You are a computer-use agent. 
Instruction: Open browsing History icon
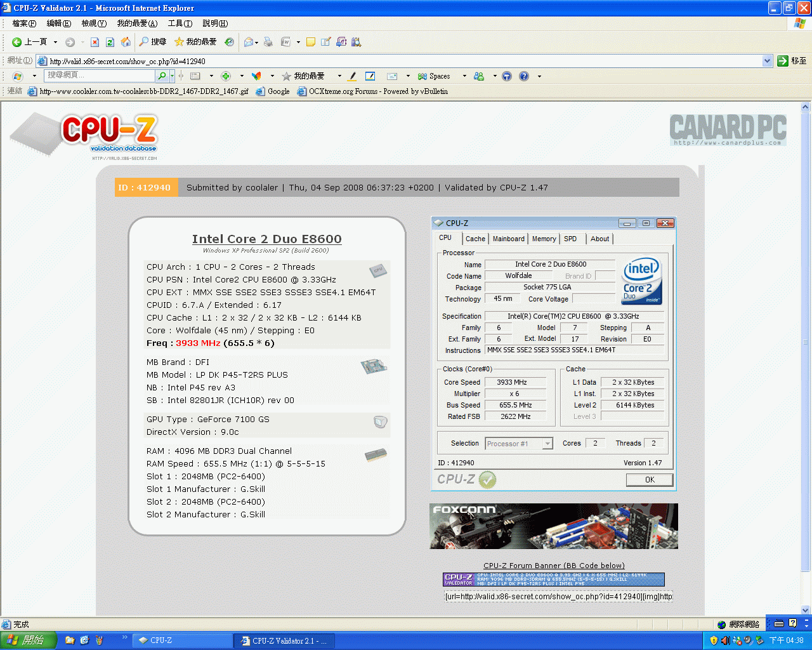coord(229,42)
